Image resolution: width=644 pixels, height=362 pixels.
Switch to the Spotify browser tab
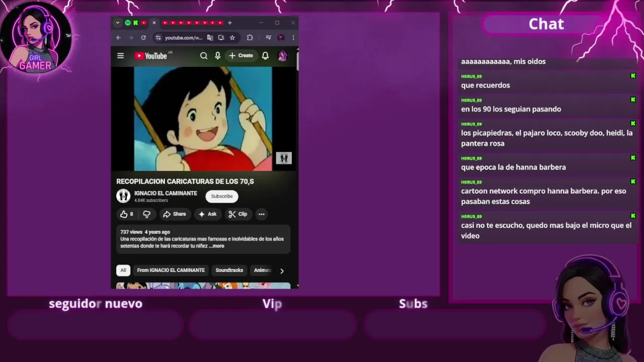[x=128, y=23]
